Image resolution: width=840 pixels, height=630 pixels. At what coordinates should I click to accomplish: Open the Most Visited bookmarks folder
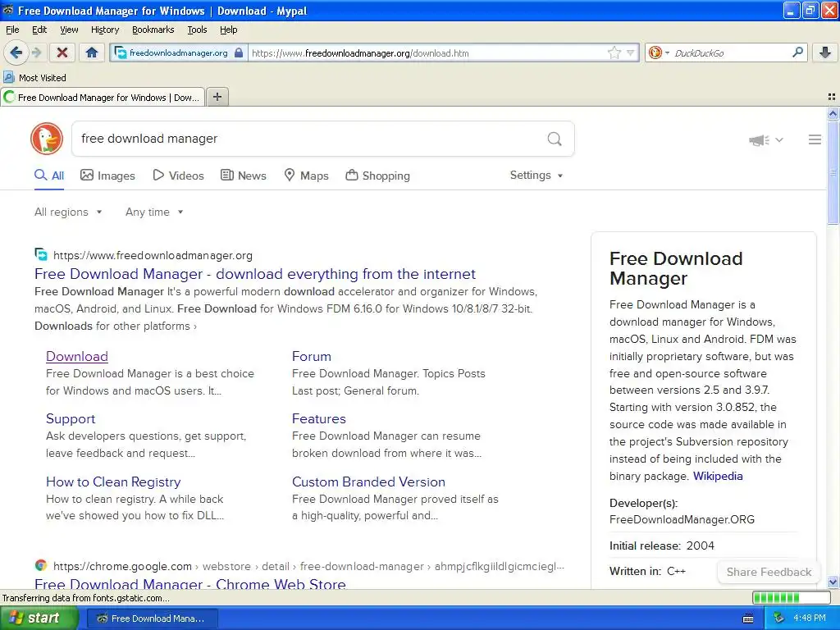point(34,78)
